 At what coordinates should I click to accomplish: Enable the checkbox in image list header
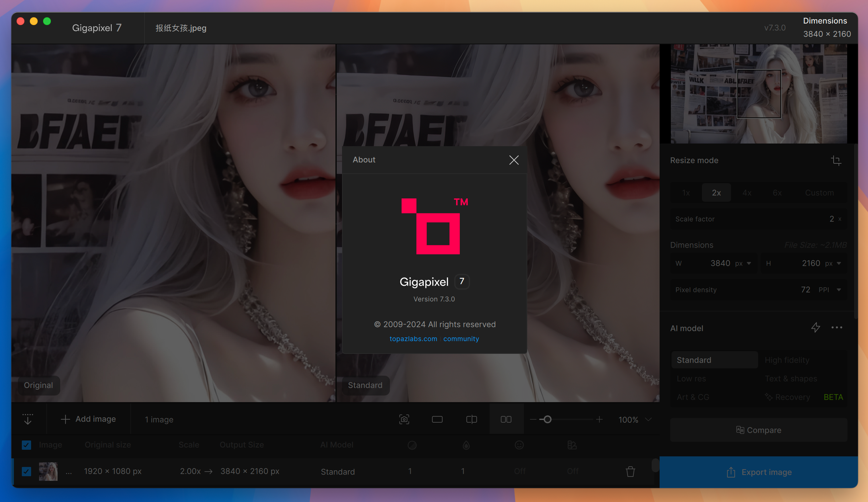point(26,445)
